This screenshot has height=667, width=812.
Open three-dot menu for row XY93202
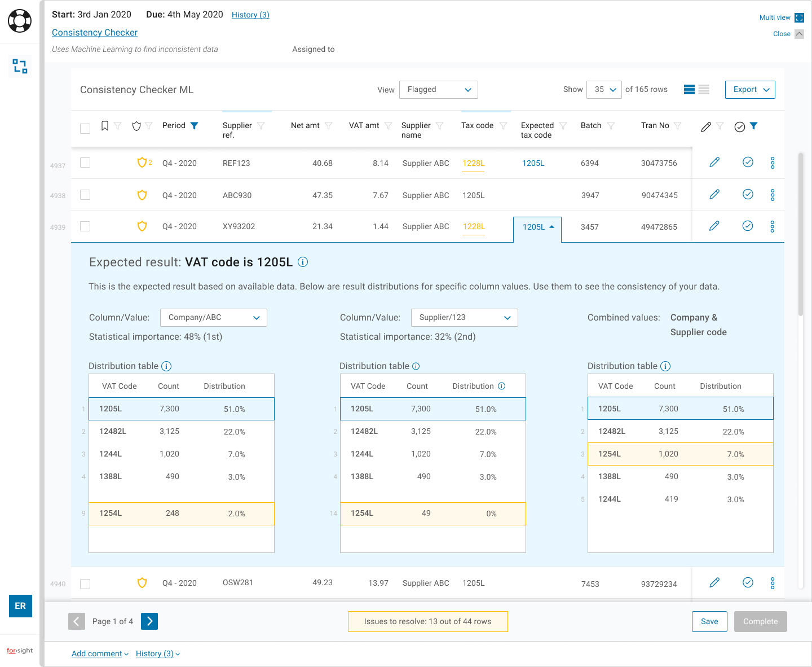coord(772,226)
